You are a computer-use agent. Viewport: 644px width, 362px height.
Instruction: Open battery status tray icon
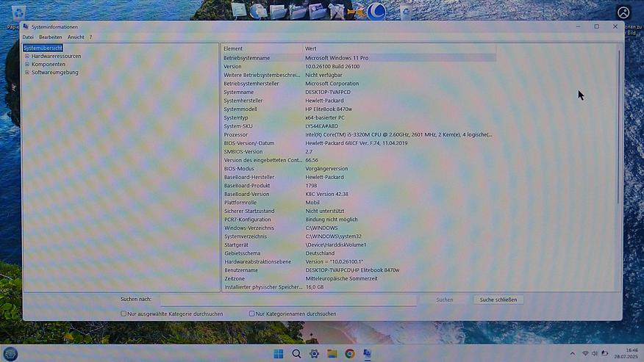click(604, 353)
